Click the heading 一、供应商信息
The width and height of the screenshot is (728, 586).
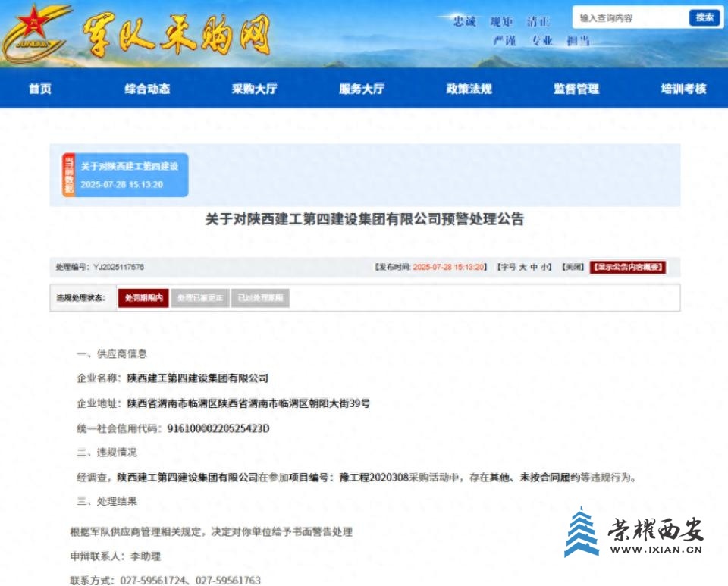click(112, 353)
